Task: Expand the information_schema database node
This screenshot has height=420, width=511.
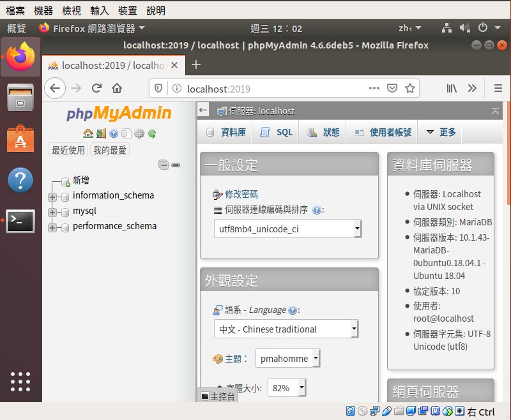Action: [52, 197]
